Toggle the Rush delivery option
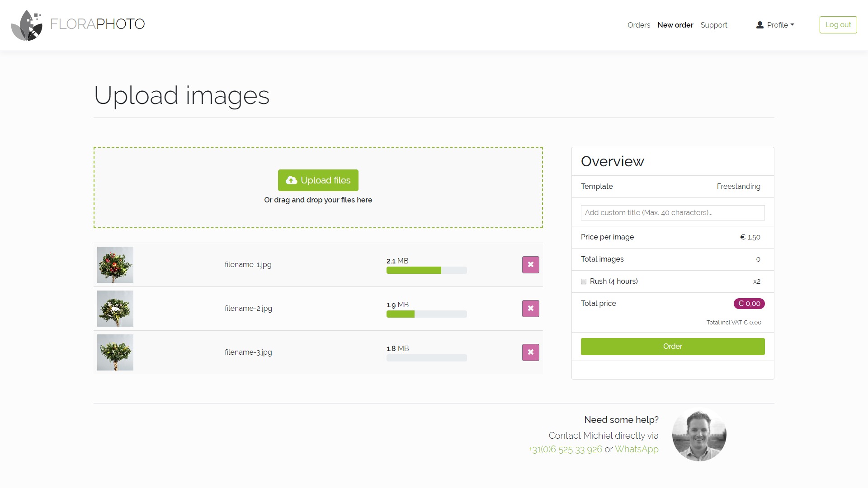 (584, 281)
